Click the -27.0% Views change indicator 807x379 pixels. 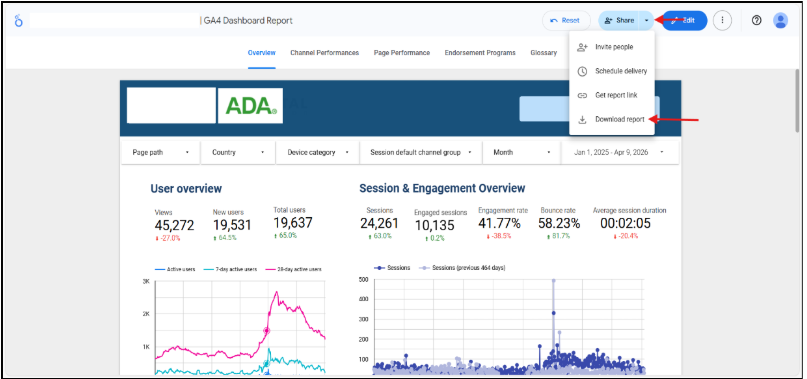click(167, 238)
